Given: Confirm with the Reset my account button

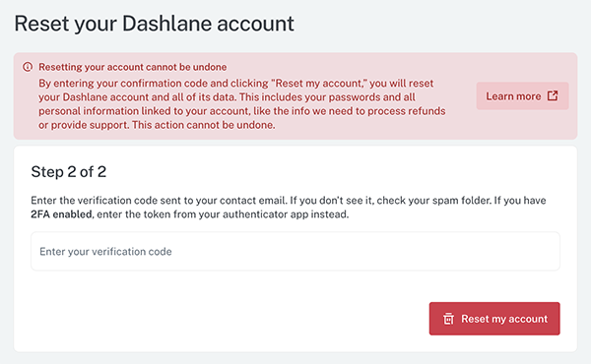Looking at the screenshot, I should click(494, 319).
